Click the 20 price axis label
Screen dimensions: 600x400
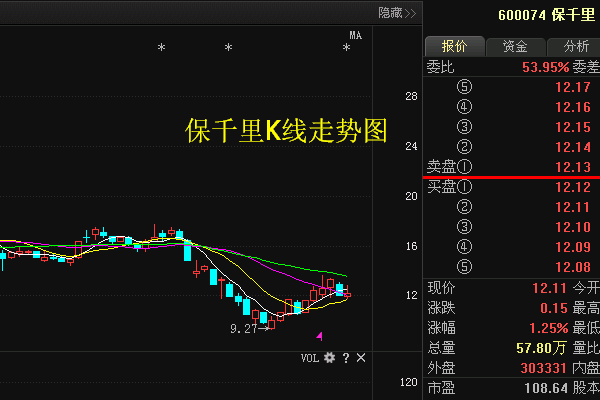411,196
